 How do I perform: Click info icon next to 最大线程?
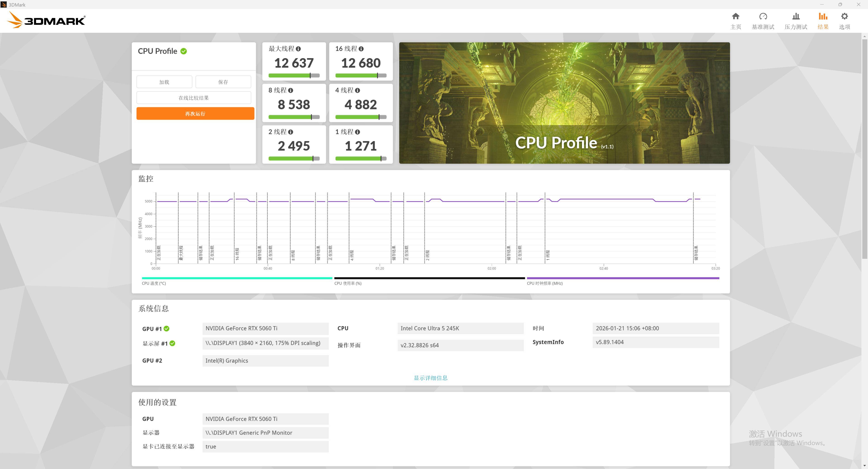[298, 49]
